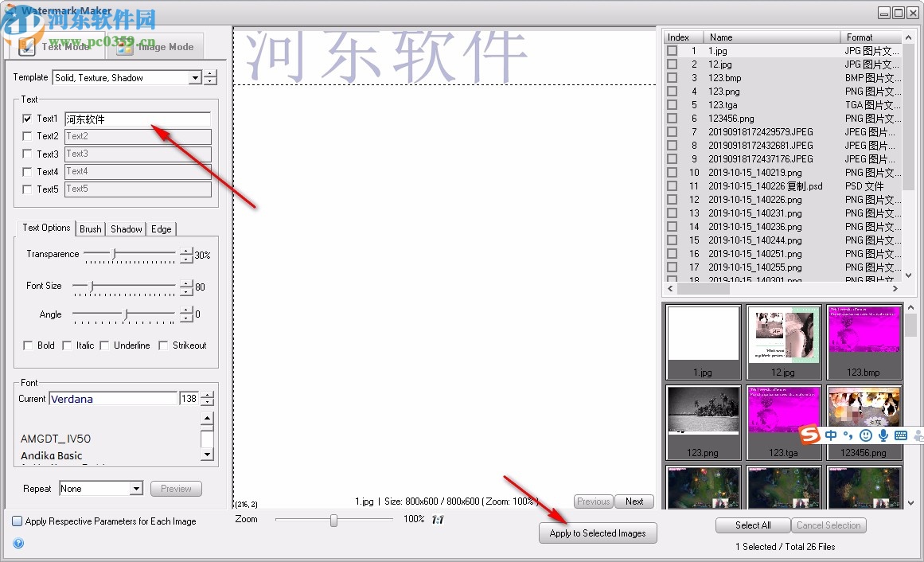Screen dimensions: 924x562
Task: Switch to the Brush tab
Action: click(89, 228)
